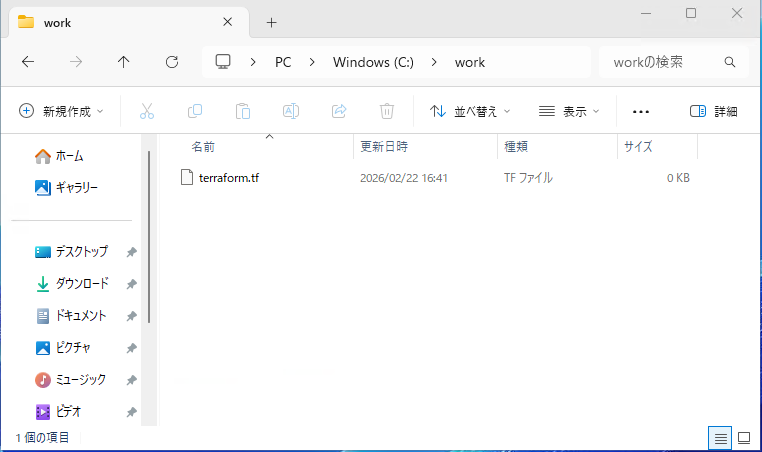762x452 pixels.
Task: Toggle the 詳細 details pane
Action: 714,111
